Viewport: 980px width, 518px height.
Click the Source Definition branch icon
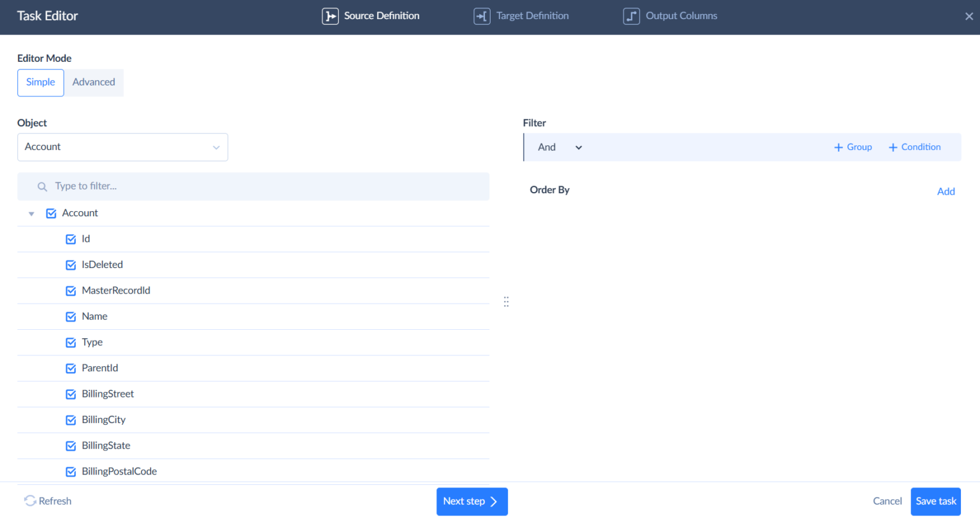pyautogui.click(x=330, y=16)
